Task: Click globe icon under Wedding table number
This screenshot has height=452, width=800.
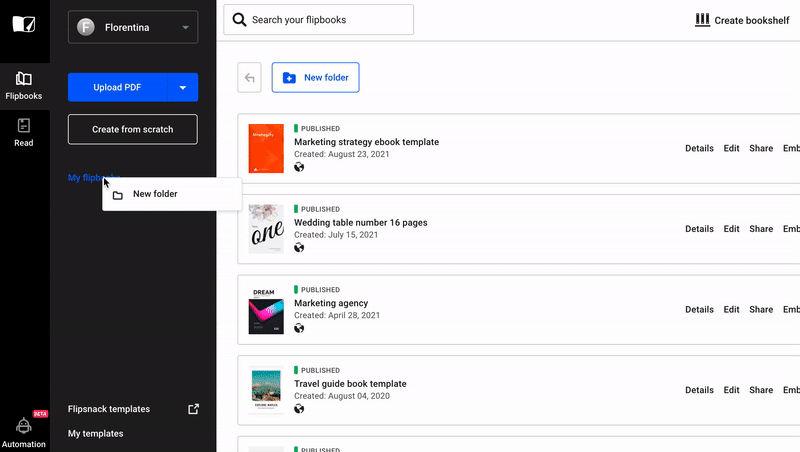Action: point(299,247)
